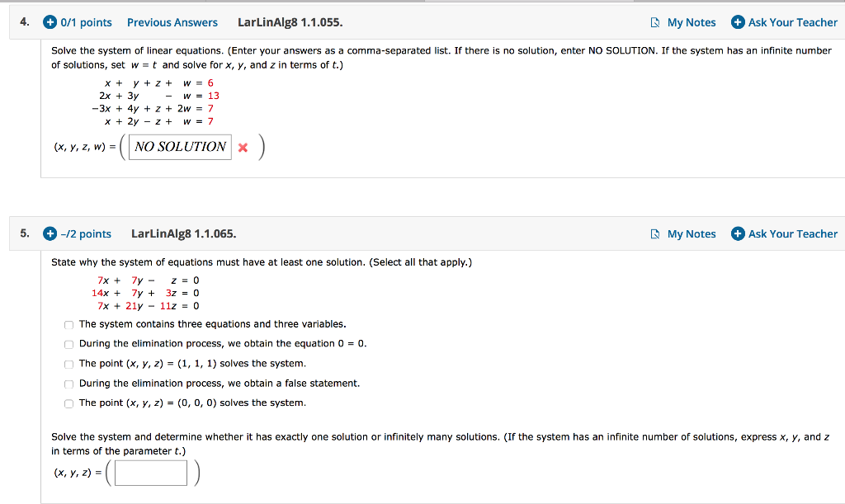The height and width of the screenshot is (504, 845).
Task: Check the option about obtaining 0 = 0
Action: click(x=68, y=344)
